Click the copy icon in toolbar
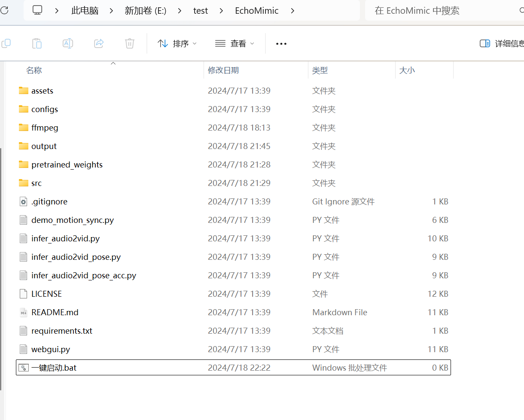The image size is (524, 420). click(x=6, y=43)
